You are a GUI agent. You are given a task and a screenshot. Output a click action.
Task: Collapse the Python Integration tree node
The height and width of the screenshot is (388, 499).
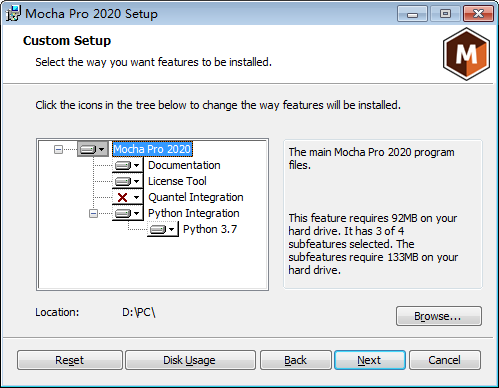[93, 213]
